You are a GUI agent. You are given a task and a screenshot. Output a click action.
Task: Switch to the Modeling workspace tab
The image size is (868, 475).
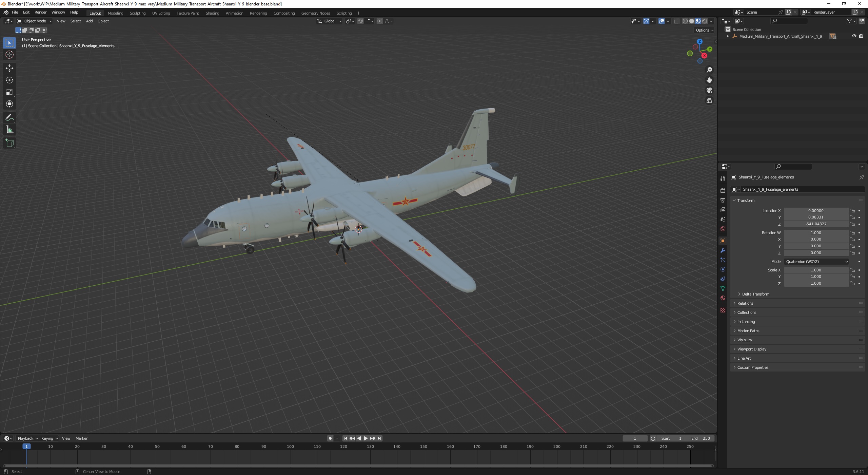[115, 13]
